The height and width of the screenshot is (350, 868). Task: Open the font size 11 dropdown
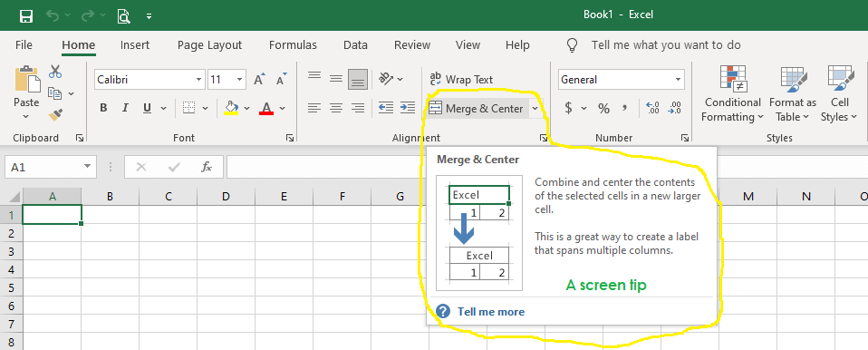click(x=240, y=80)
